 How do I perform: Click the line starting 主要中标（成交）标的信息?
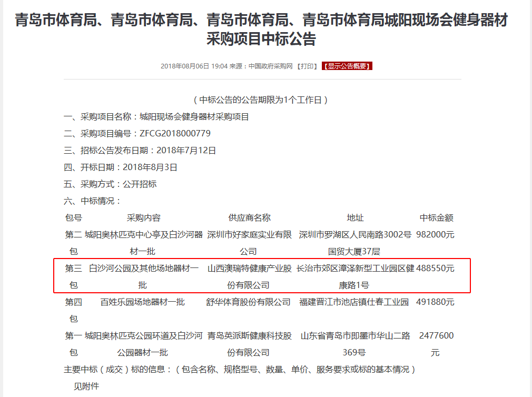click(x=240, y=369)
